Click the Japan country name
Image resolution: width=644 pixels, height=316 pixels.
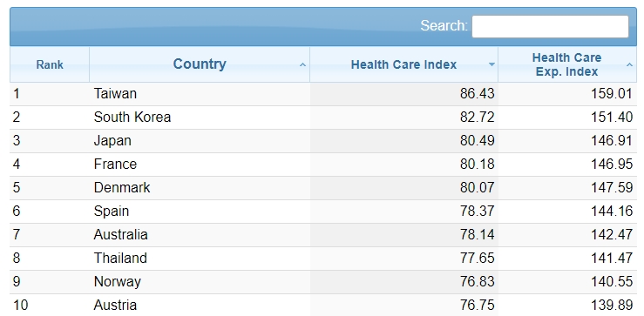pos(112,141)
